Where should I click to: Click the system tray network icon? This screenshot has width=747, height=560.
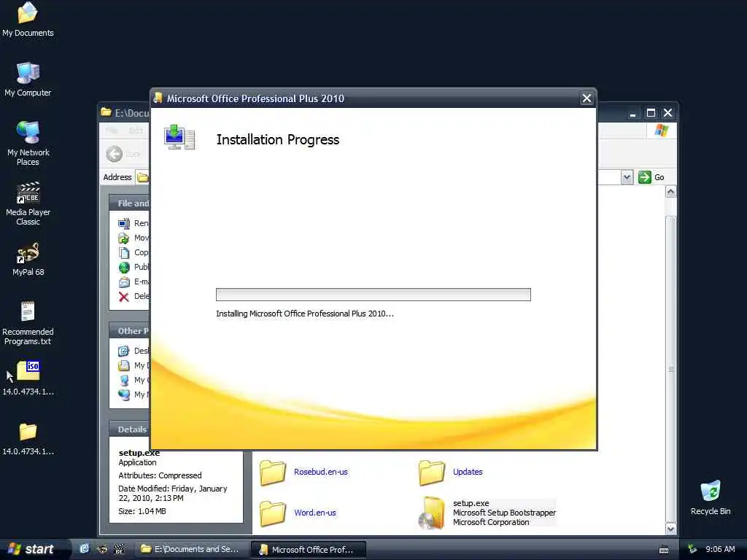692,550
